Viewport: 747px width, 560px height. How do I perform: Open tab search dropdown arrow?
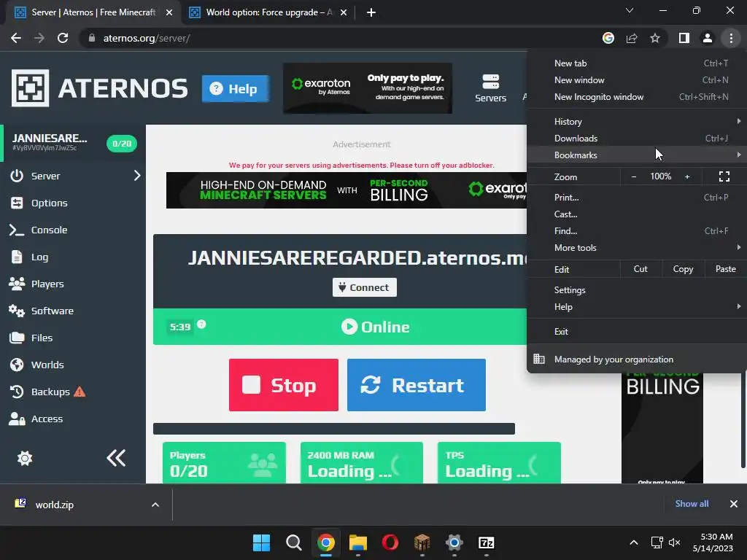tap(630, 10)
